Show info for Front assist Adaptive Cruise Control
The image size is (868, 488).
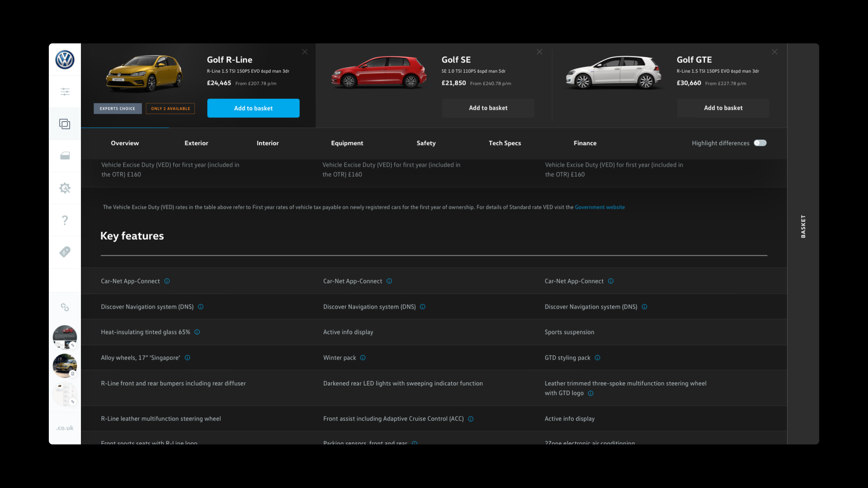[471, 419]
